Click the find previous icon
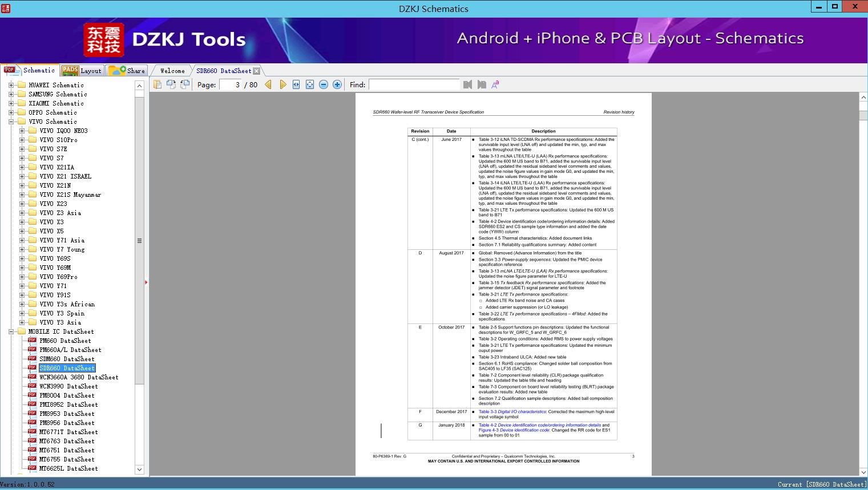The width and height of the screenshot is (868, 490). point(468,85)
